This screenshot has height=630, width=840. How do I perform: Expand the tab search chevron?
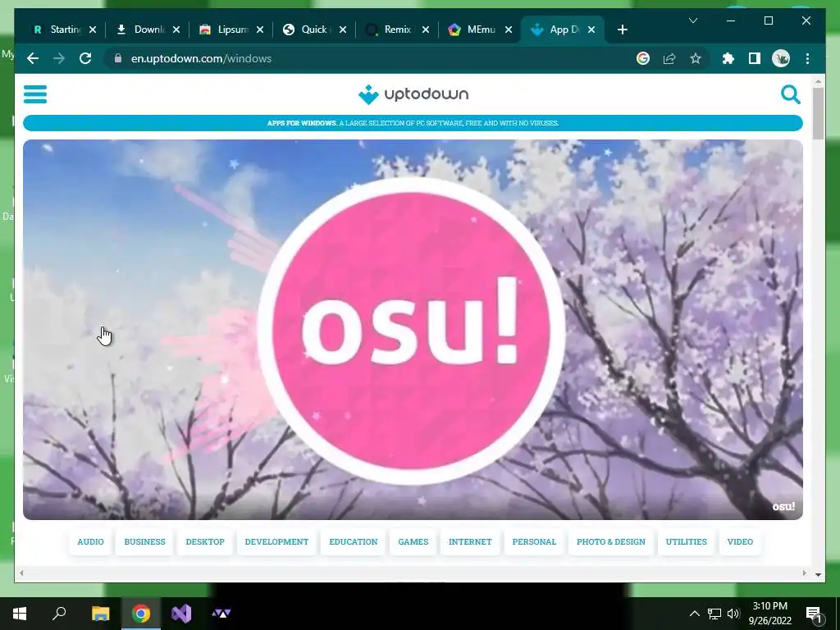[x=692, y=21]
